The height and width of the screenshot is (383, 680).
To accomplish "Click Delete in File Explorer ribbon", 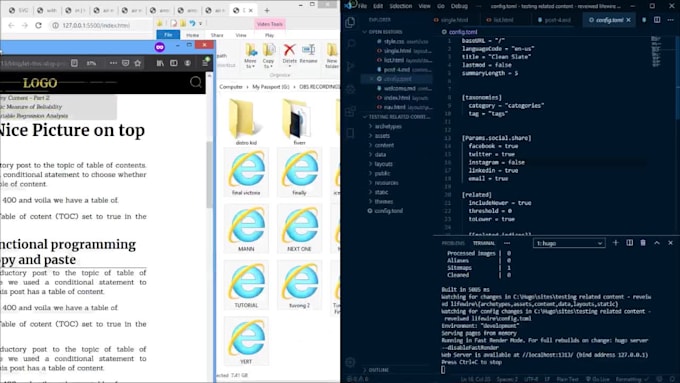I will (289, 54).
